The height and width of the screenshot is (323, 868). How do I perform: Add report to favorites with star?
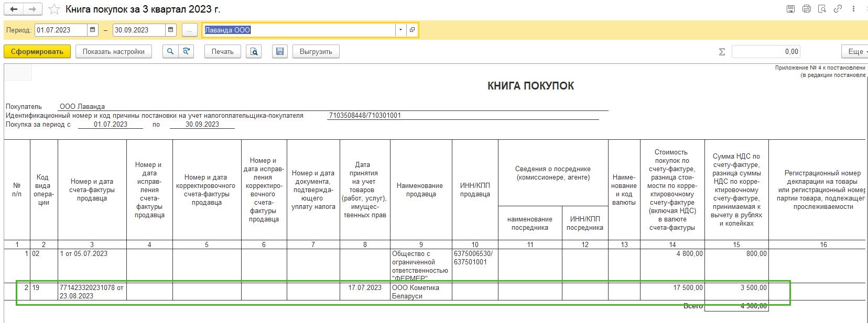(x=54, y=9)
